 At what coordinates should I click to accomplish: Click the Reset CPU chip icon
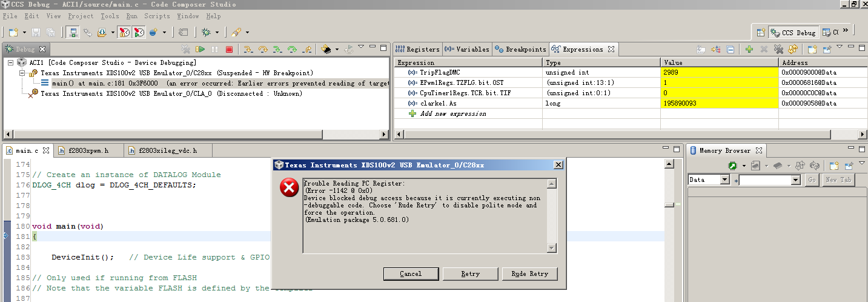point(326,49)
